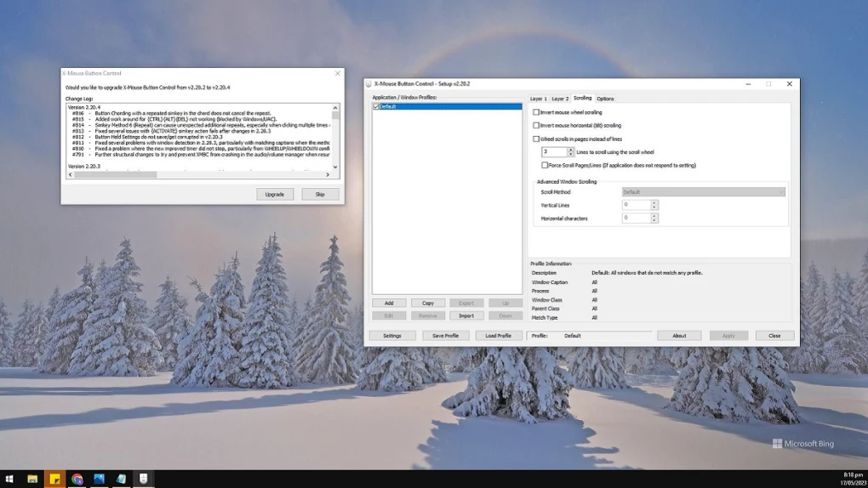Viewport: 868px width, 488px height.
Task: Select the Scrolling tab
Action: 582,98
